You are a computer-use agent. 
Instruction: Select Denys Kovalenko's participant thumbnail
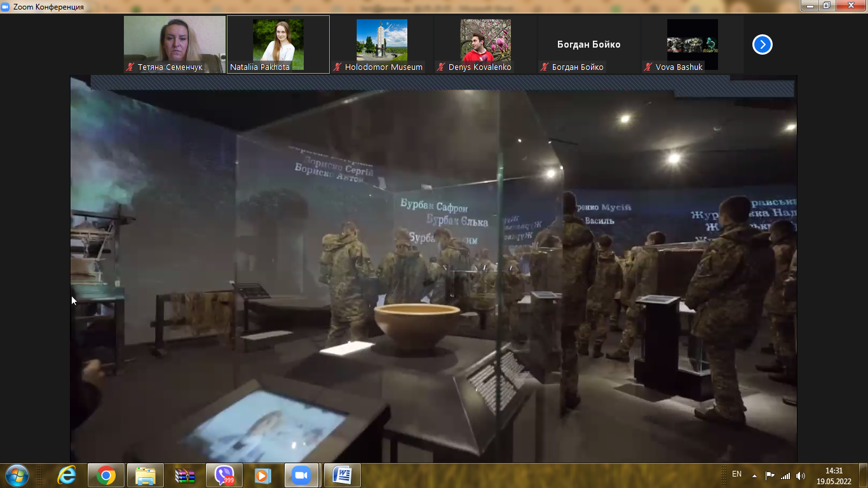pyautogui.click(x=485, y=44)
